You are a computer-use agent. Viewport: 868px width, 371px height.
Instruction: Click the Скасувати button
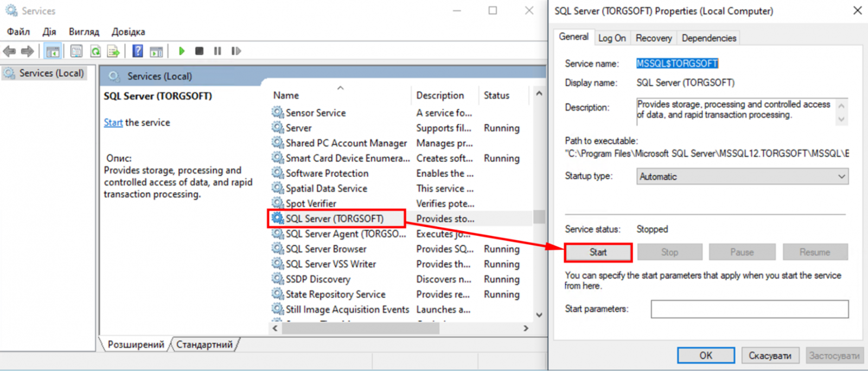click(x=770, y=356)
